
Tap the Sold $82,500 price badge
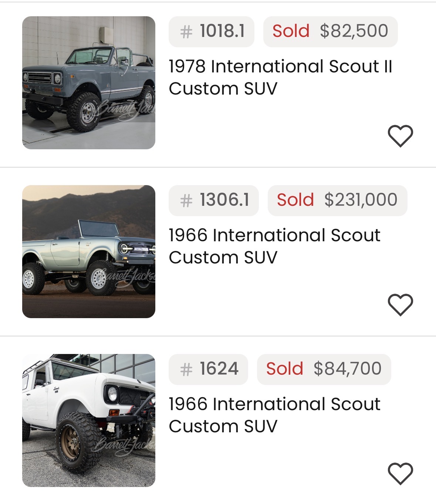(330, 31)
